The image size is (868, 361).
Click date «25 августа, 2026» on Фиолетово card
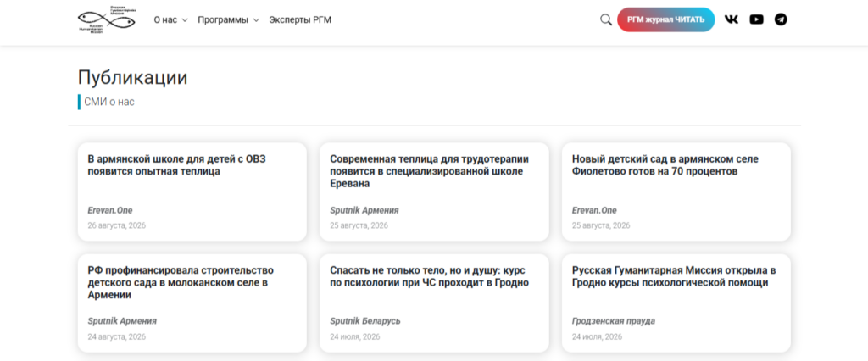[x=601, y=225]
